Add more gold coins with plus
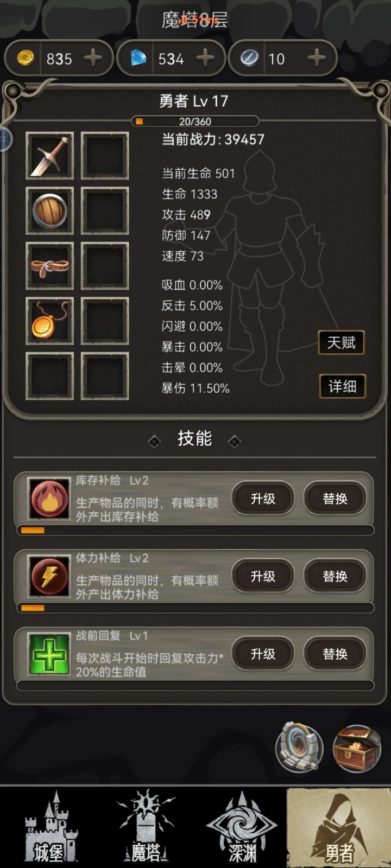Image resolution: width=391 pixels, height=868 pixels. (x=93, y=58)
